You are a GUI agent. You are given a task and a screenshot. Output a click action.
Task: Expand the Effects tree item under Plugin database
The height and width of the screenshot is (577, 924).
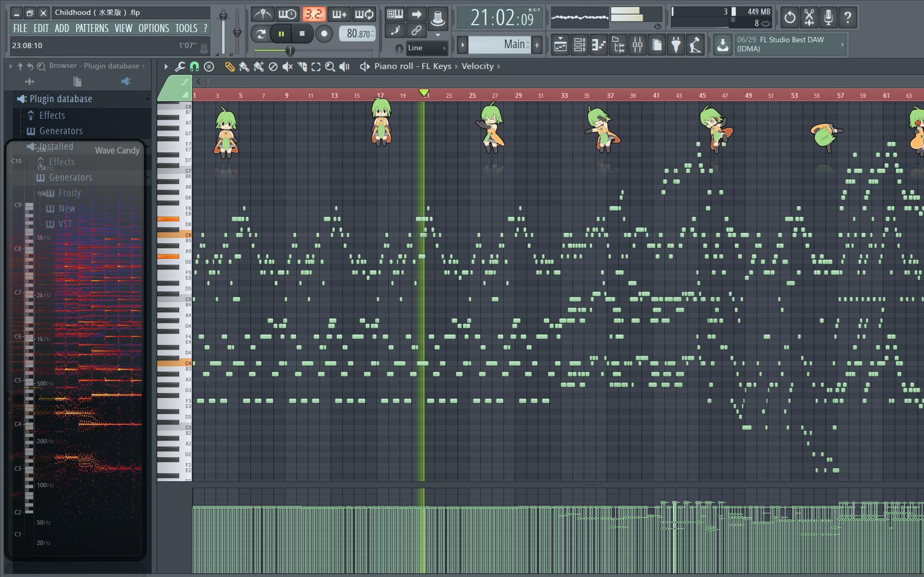click(52, 115)
